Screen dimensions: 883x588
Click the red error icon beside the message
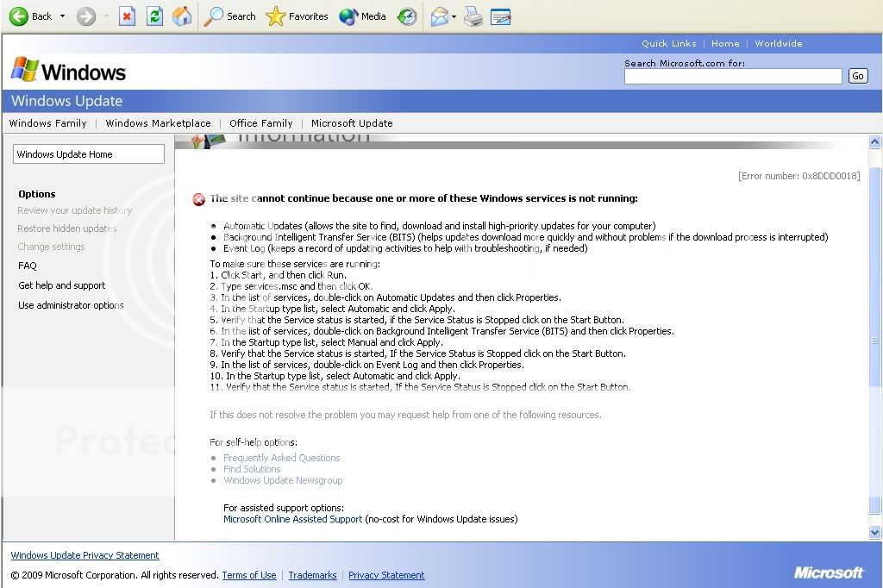pos(199,199)
